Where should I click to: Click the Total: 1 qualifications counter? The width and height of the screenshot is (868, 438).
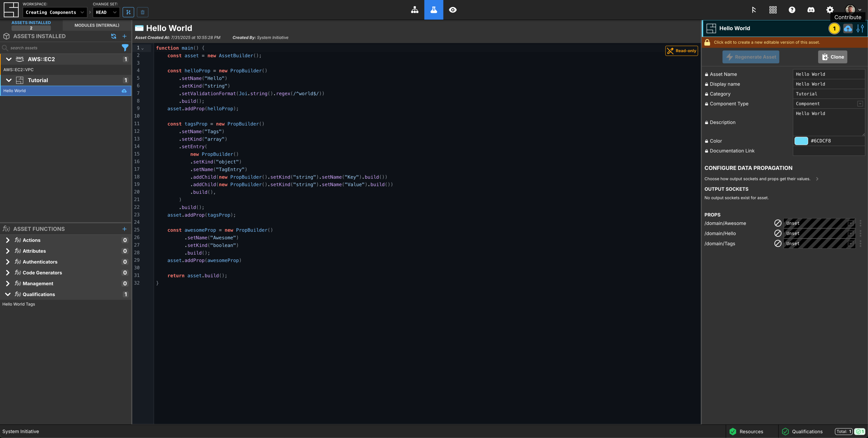844,432
